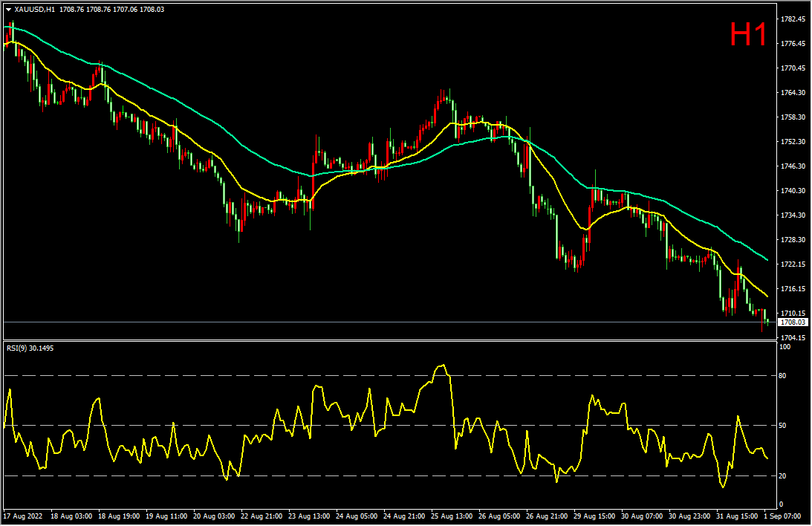Click the 30 Aug 07:00 time label

(642, 516)
